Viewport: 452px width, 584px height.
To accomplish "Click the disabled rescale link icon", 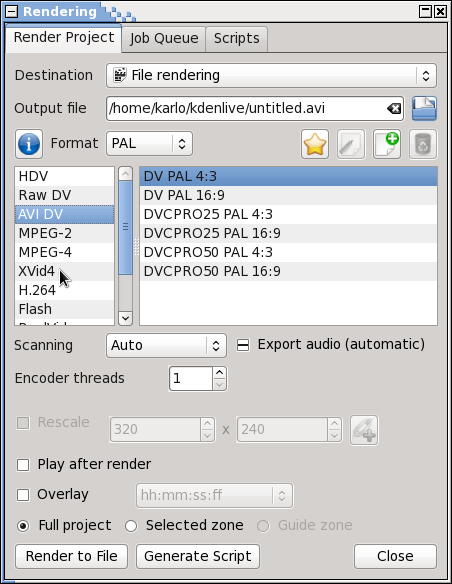I will click(x=364, y=430).
